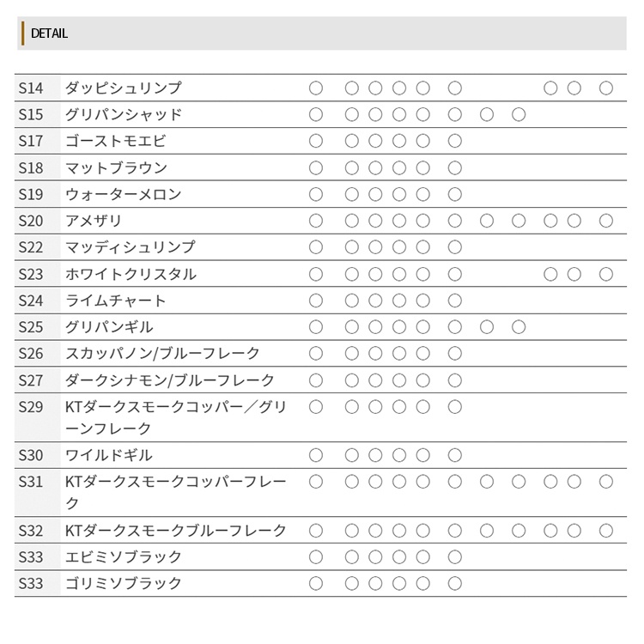Click the ライムチャート color name
The image size is (644, 644).
116,301
